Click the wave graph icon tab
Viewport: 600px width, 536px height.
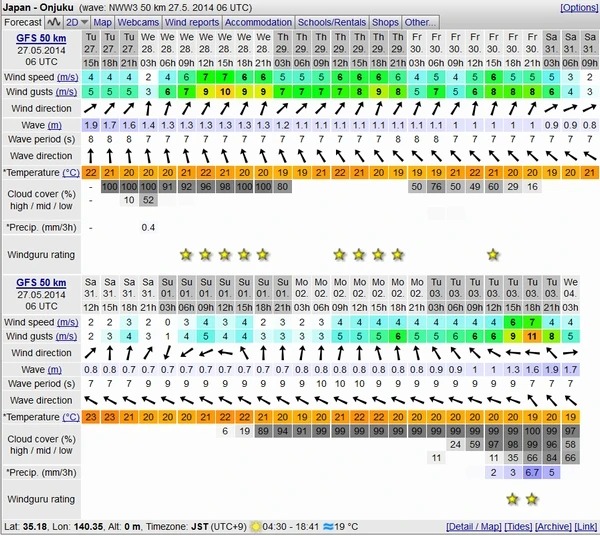53,22
